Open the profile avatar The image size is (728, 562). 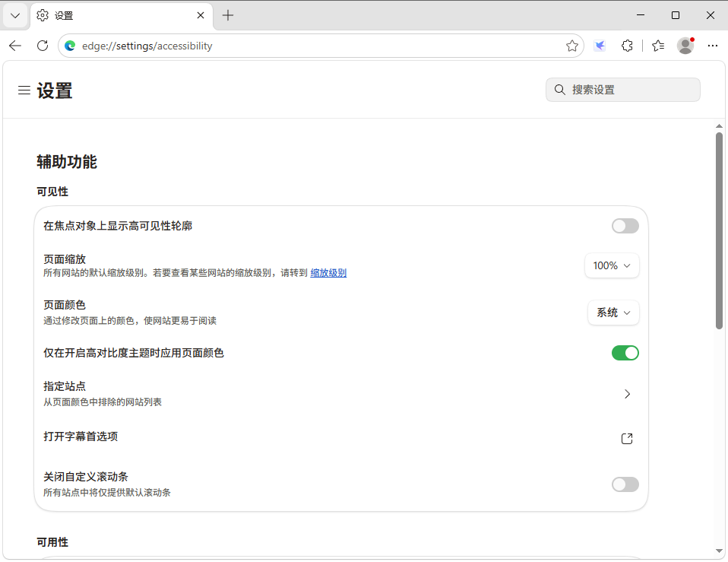[x=685, y=46]
